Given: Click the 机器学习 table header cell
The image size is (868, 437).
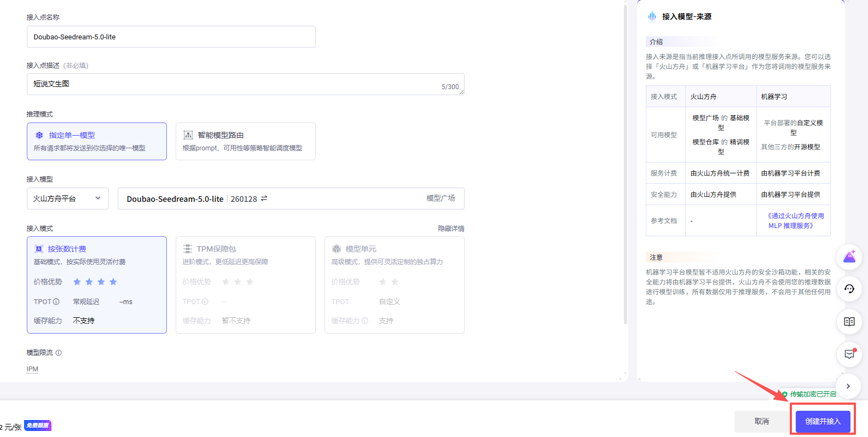Looking at the screenshot, I should [794, 96].
